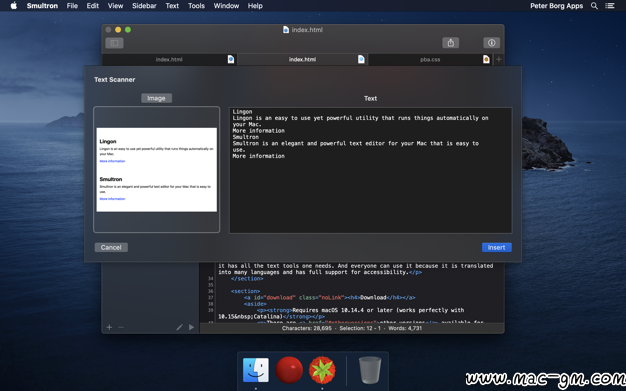Switch to the first index.html tab
626x391 pixels.
(169, 60)
